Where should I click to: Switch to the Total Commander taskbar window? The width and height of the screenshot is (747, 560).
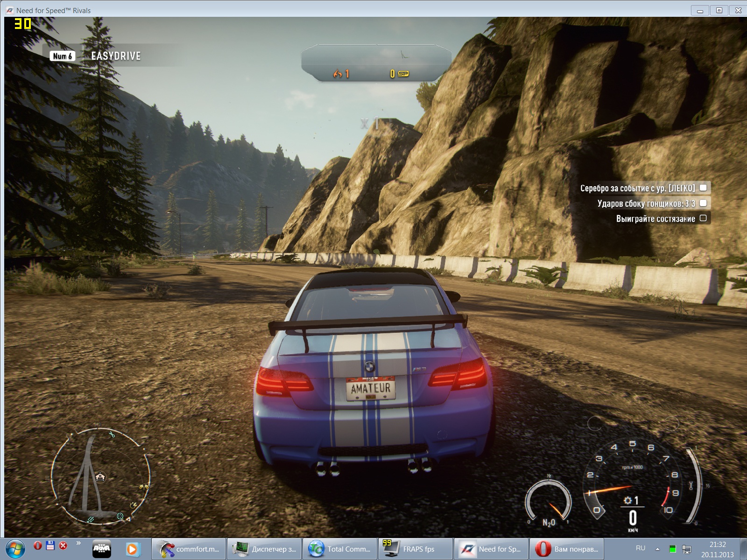(x=340, y=549)
